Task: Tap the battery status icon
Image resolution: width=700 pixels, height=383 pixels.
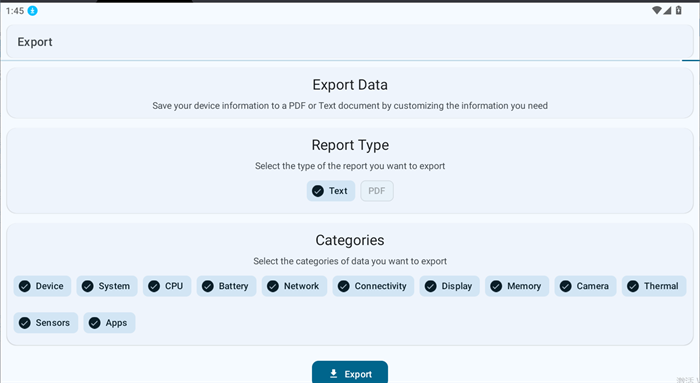Action: [679, 10]
